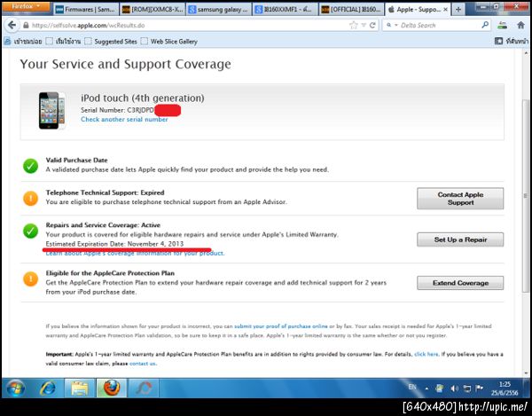This screenshot has height=416, width=532.
Task: Open the downloads toolbar icon
Action: (503, 25)
